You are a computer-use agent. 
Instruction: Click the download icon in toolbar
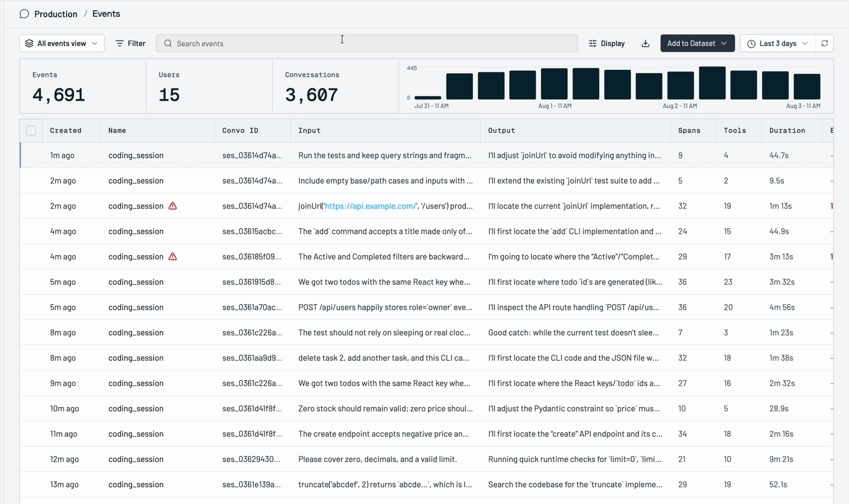click(x=645, y=44)
